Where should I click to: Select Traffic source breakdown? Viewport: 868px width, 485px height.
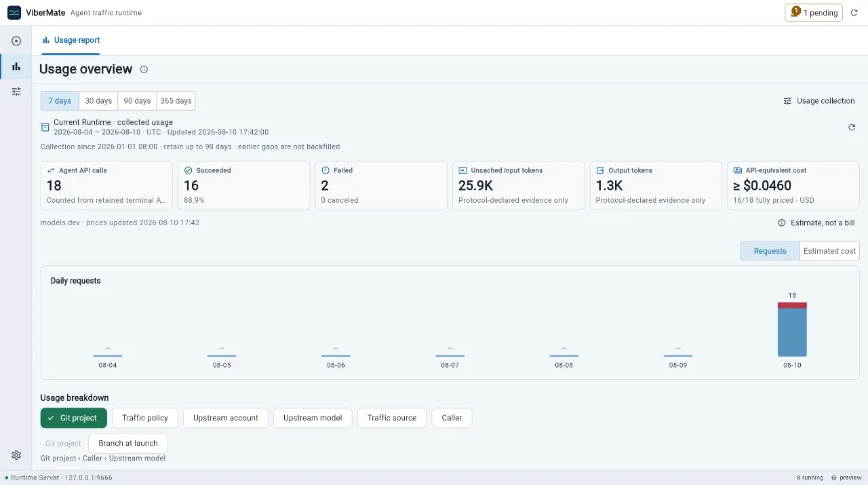click(392, 418)
